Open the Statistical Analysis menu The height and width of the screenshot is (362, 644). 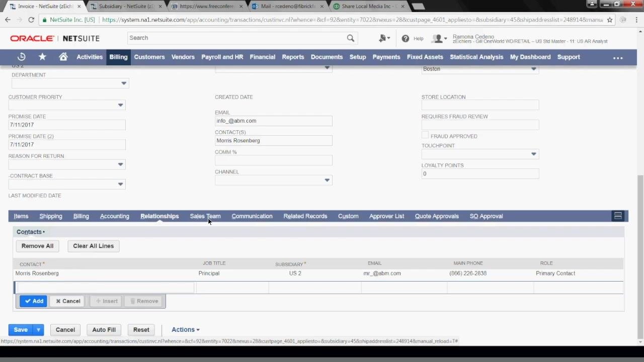[476, 57]
